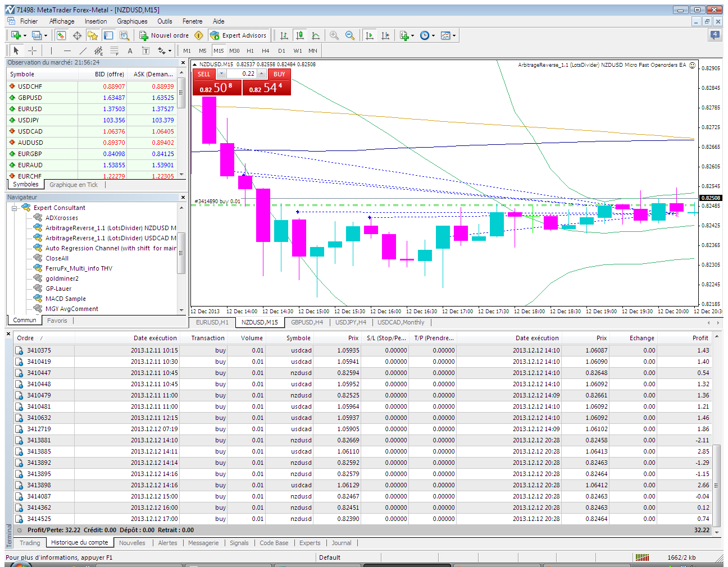Open the Insertion menu

point(95,21)
